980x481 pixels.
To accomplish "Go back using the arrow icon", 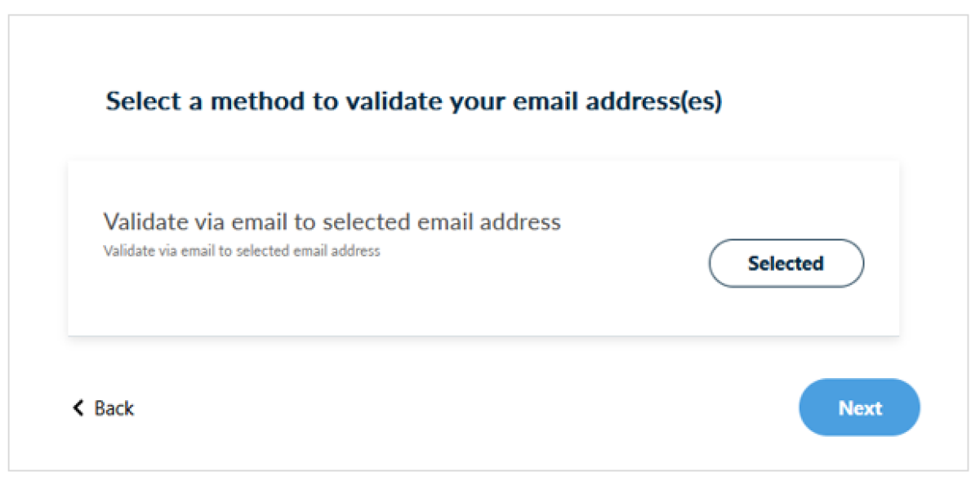I will [78, 408].
